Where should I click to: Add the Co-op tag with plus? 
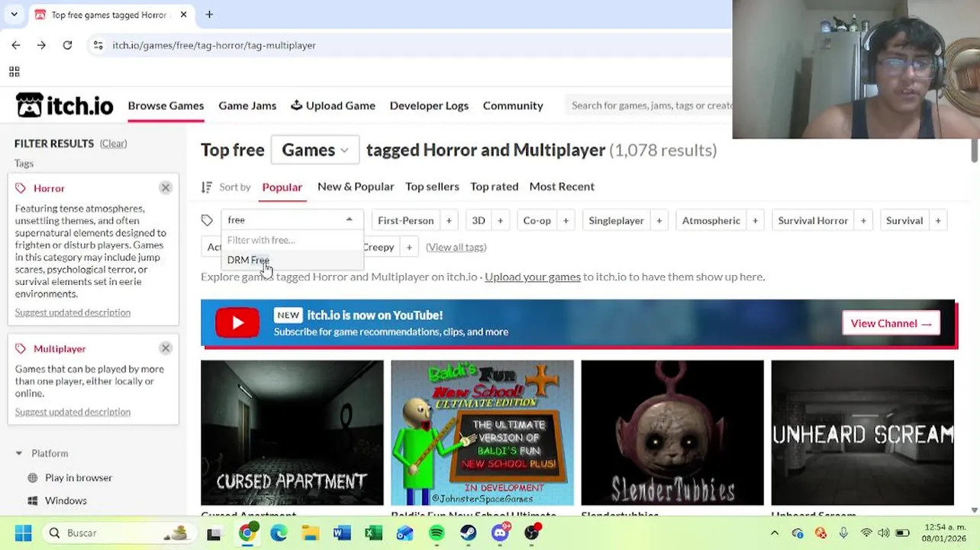point(566,221)
